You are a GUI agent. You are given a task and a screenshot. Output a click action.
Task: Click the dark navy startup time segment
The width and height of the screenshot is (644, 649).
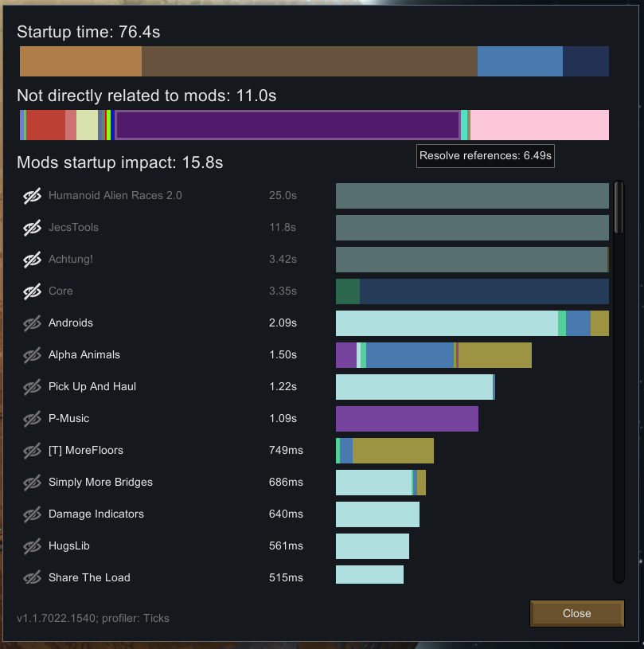click(x=586, y=61)
